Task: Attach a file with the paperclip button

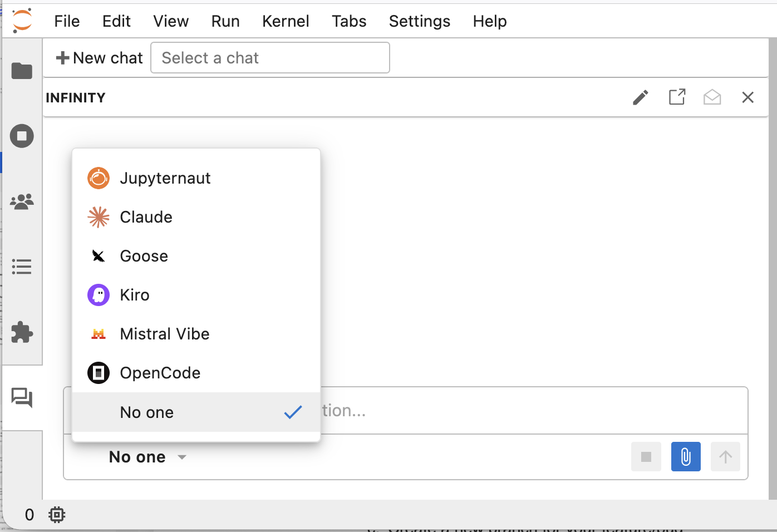Action: [686, 457]
